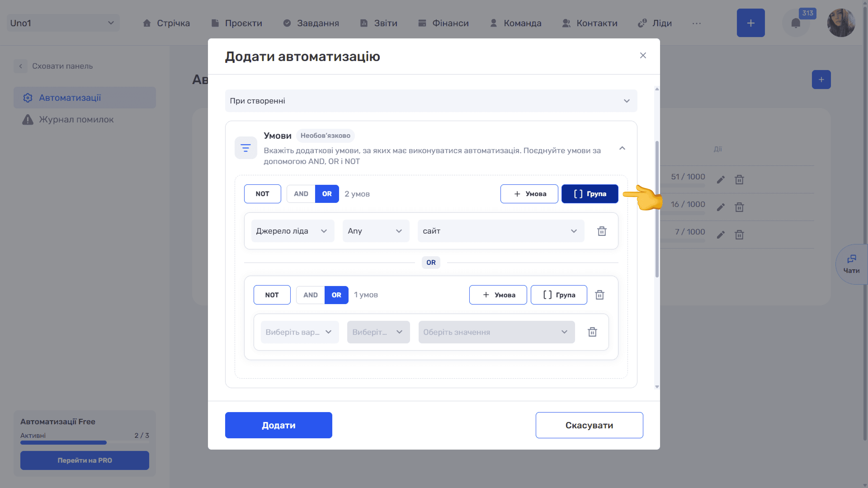Viewport: 868px width, 488px height.
Task: Open the При створенні trigger dropdown
Action: point(431,101)
